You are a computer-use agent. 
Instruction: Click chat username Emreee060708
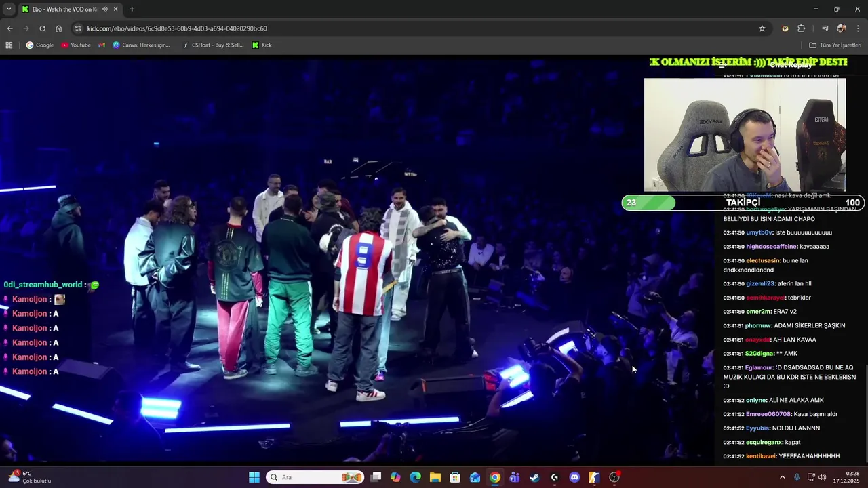click(x=768, y=414)
